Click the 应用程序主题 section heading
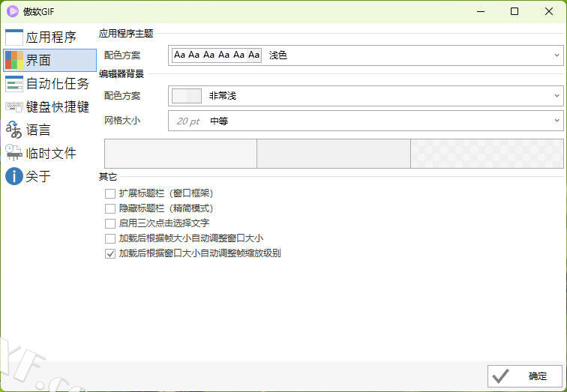 pos(126,34)
